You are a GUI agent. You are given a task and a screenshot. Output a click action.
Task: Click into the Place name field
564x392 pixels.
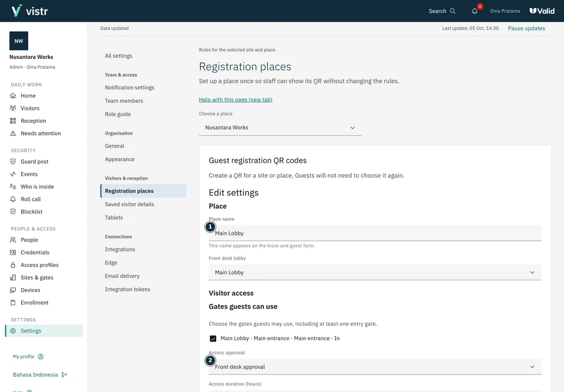click(x=375, y=233)
